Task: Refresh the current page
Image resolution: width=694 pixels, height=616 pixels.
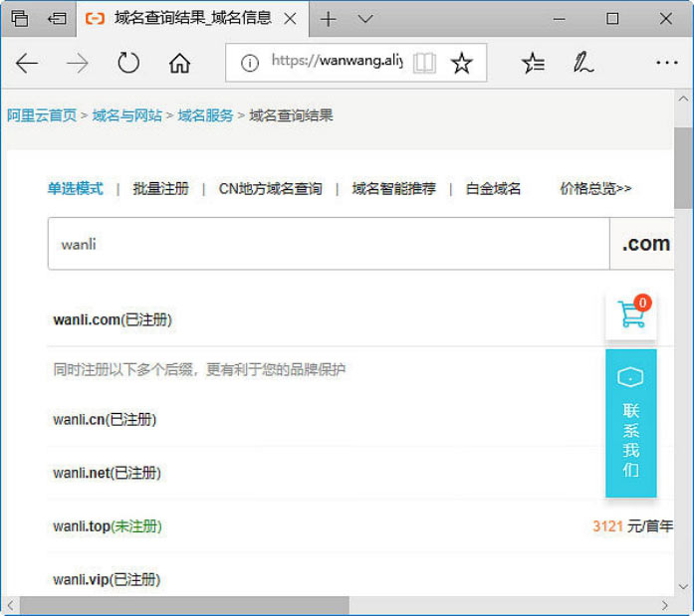Action: click(128, 64)
